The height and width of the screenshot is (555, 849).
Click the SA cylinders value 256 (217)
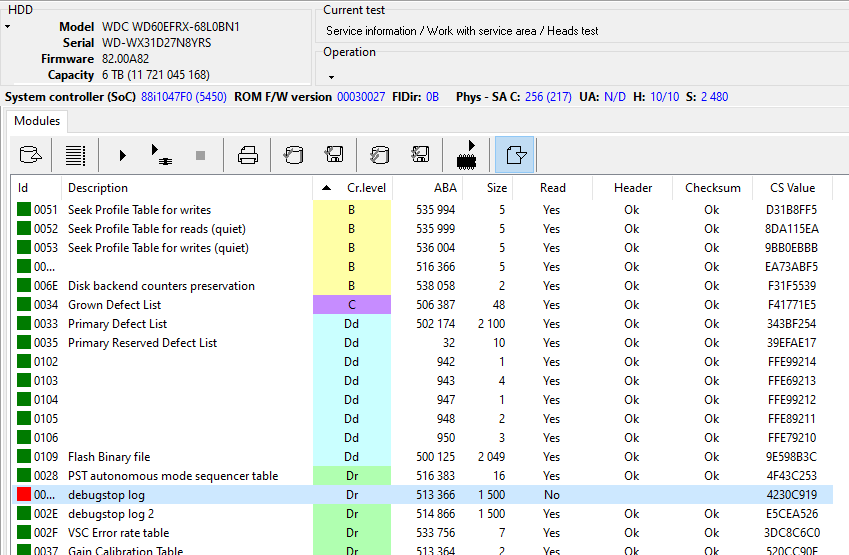click(548, 96)
